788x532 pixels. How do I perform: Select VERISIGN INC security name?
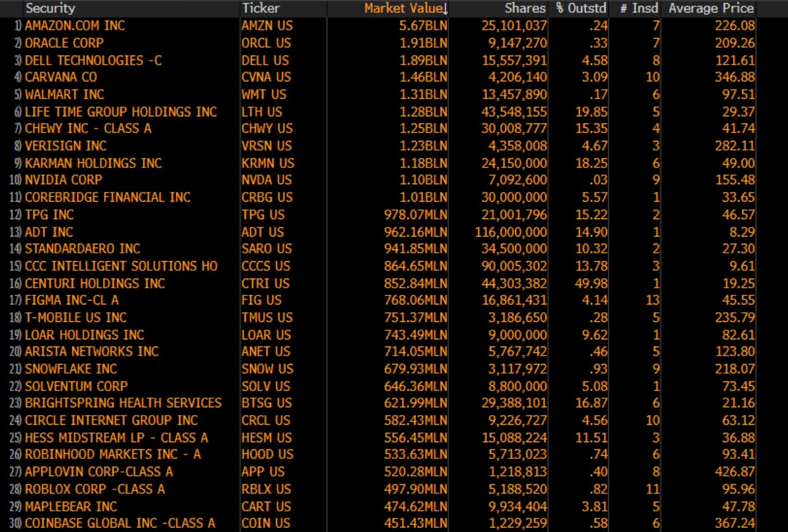click(66, 145)
